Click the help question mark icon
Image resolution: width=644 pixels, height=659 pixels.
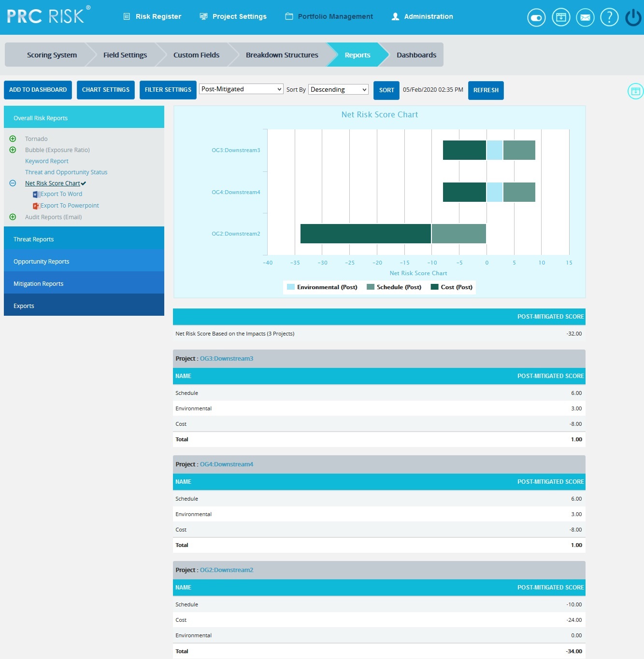coord(609,17)
